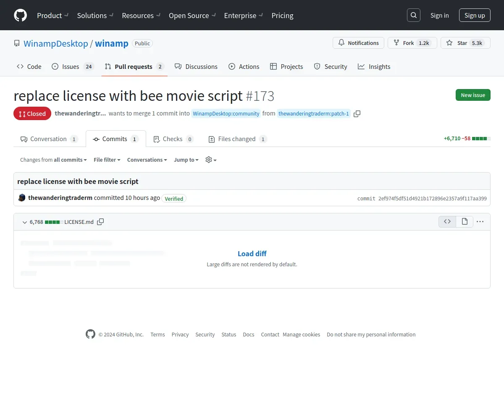Viewport: 504px width, 420px height.
Task: Expand the Resources menu
Action: tap(141, 15)
